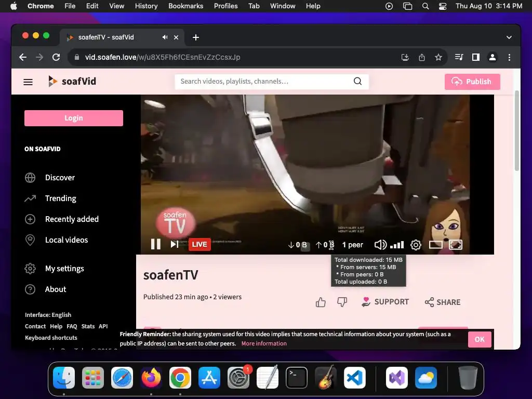Image resolution: width=532 pixels, height=399 pixels.
Task: Open Chrome media controls icon
Action: click(459, 57)
